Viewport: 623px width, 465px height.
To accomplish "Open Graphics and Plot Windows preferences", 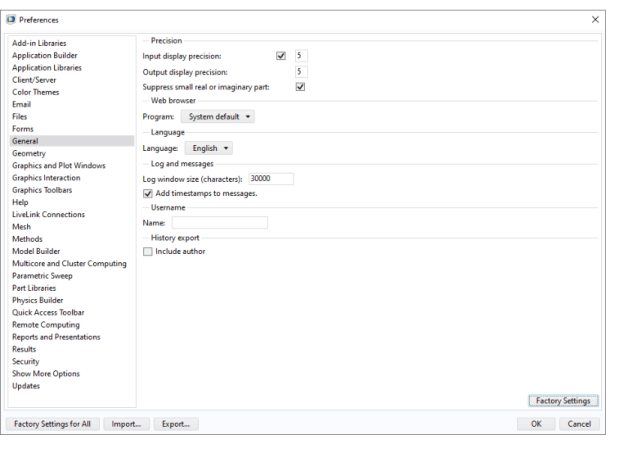I will [x=72, y=166].
